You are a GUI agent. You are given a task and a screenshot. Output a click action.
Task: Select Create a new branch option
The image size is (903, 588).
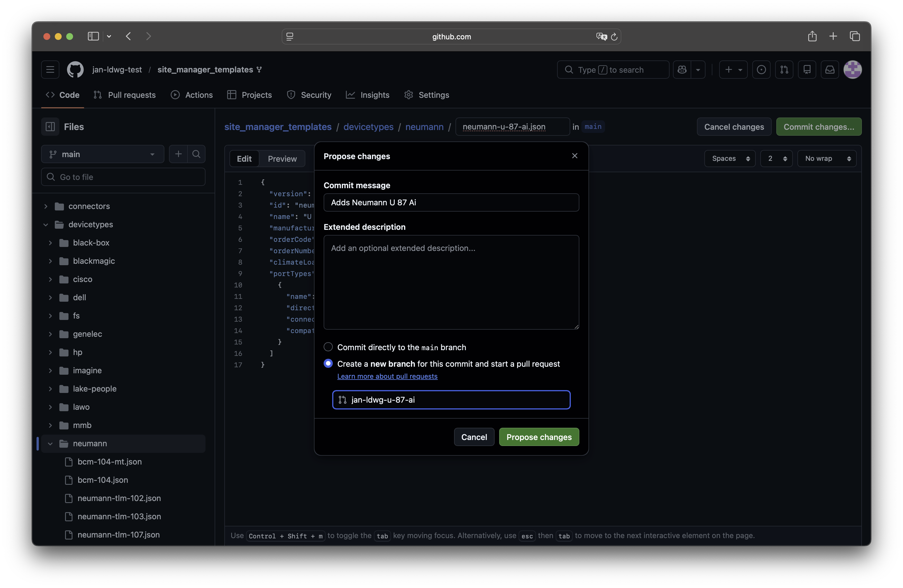(328, 364)
